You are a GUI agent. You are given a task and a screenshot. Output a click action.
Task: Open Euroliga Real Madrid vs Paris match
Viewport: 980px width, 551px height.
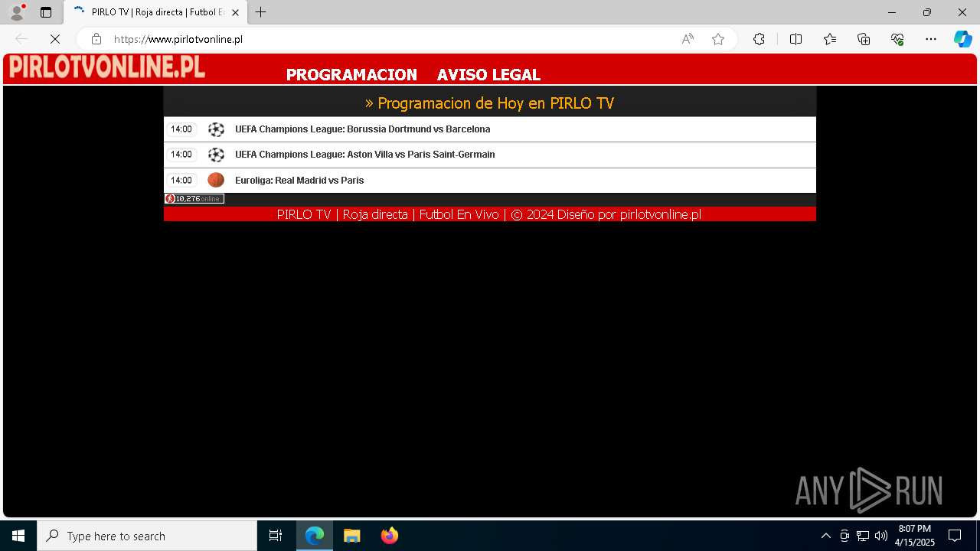pyautogui.click(x=299, y=181)
